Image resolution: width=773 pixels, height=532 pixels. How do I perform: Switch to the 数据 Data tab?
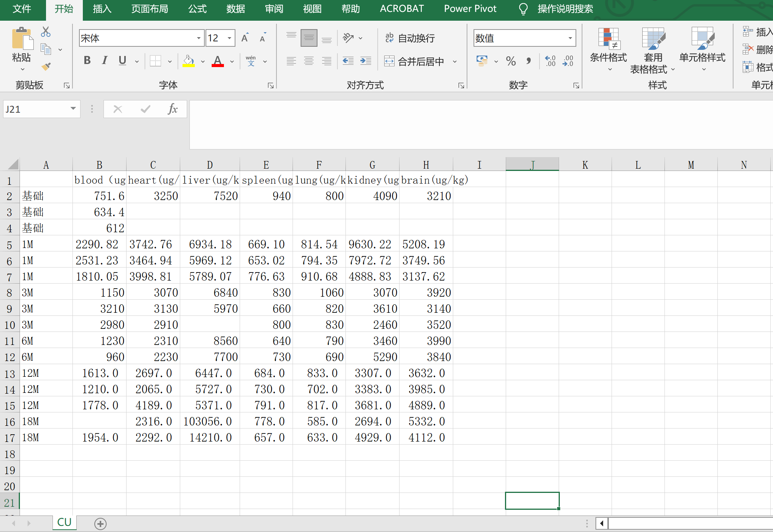[235, 9]
